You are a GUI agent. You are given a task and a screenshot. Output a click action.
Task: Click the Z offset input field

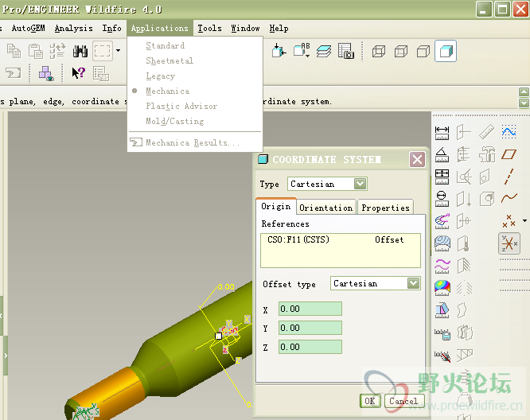[310, 347]
